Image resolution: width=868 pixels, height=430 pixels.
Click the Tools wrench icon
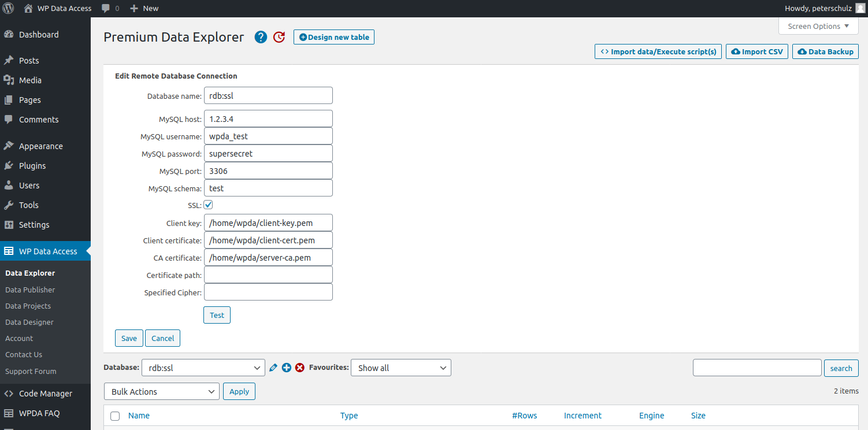[x=9, y=205]
